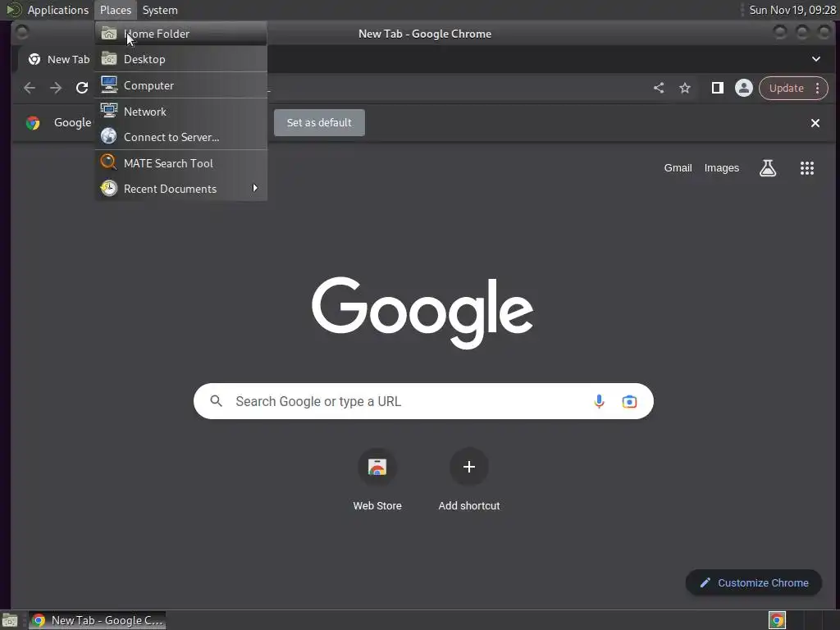This screenshot has height=630, width=840.
Task: Select Connect to Server entry
Action: 181,137
